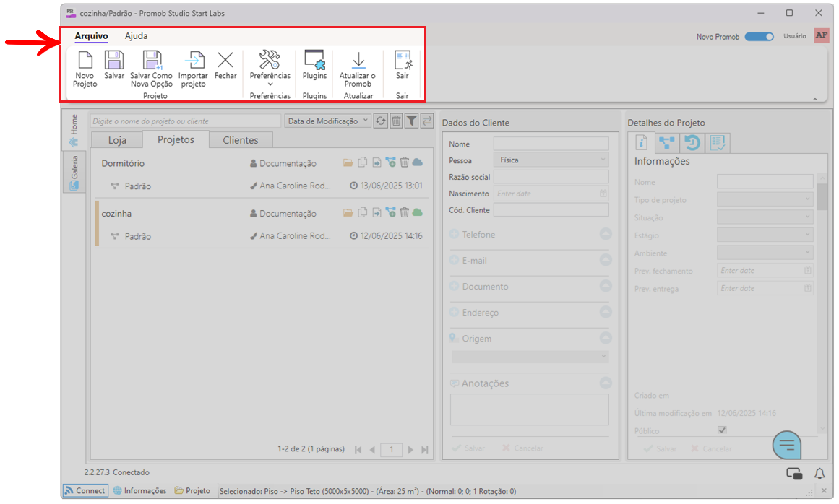Open the notification bell in status bar

click(x=819, y=473)
